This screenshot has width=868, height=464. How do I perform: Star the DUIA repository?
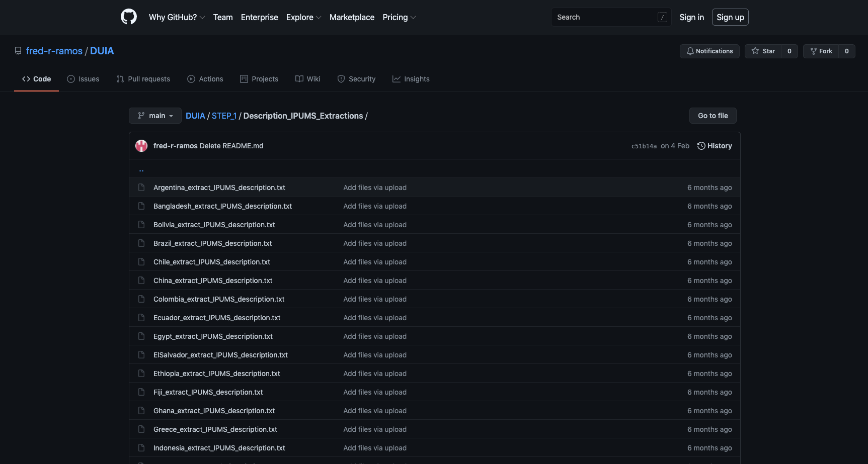point(763,51)
